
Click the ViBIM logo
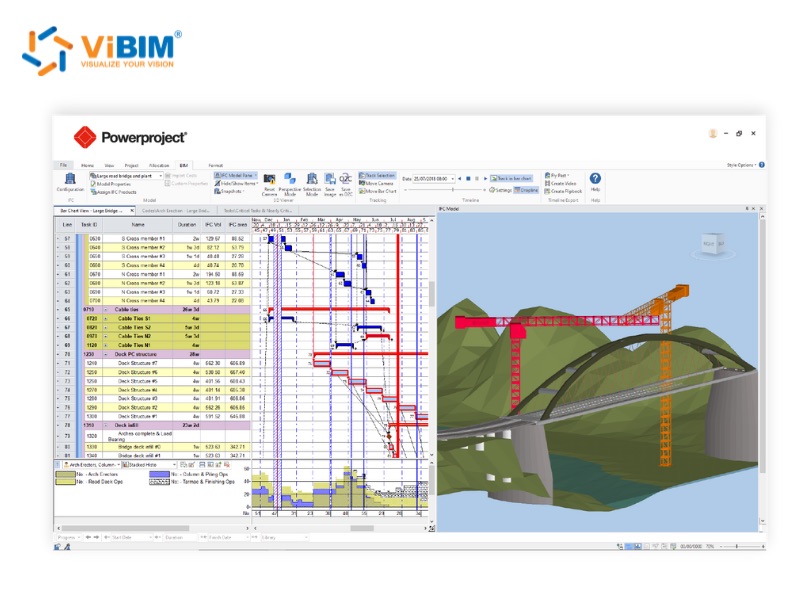tap(102, 51)
